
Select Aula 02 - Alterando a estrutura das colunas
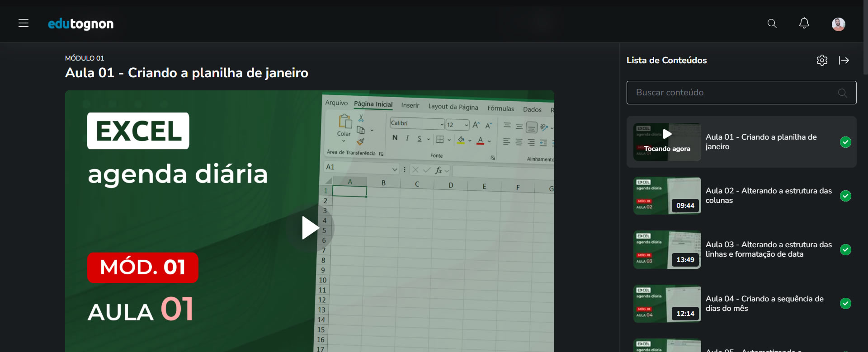click(x=769, y=196)
